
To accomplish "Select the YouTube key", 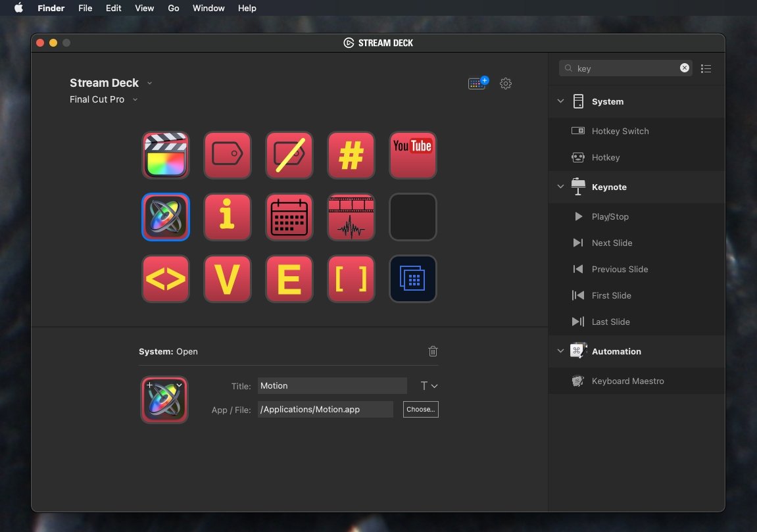I will pos(413,155).
